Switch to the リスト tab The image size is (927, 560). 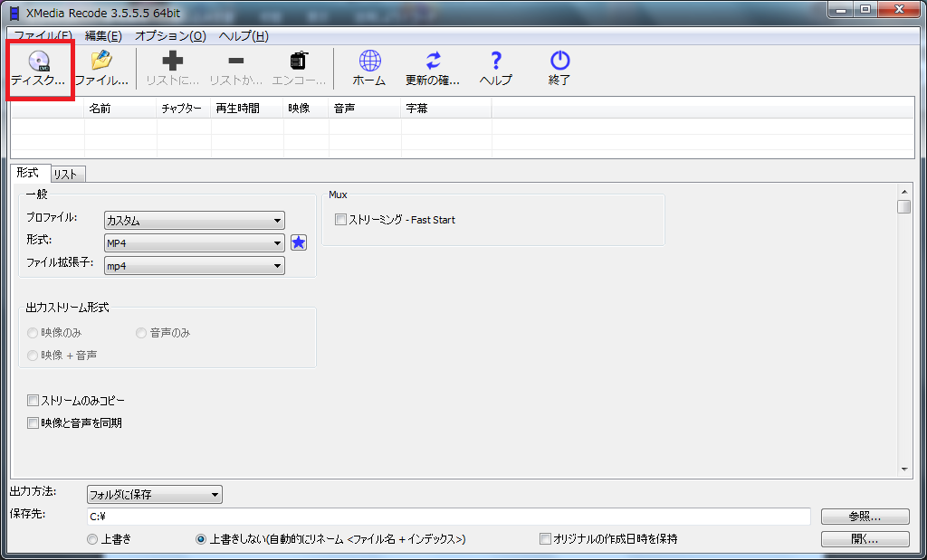coord(68,175)
